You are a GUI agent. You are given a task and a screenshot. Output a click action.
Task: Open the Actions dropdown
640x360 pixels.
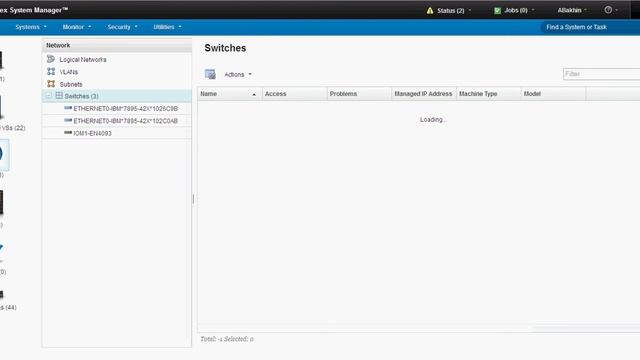click(x=238, y=74)
